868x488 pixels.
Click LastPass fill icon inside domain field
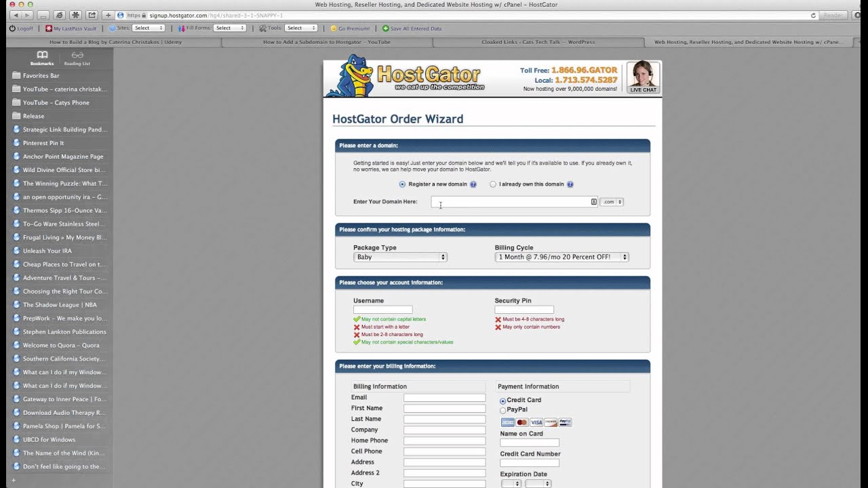(593, 202)
